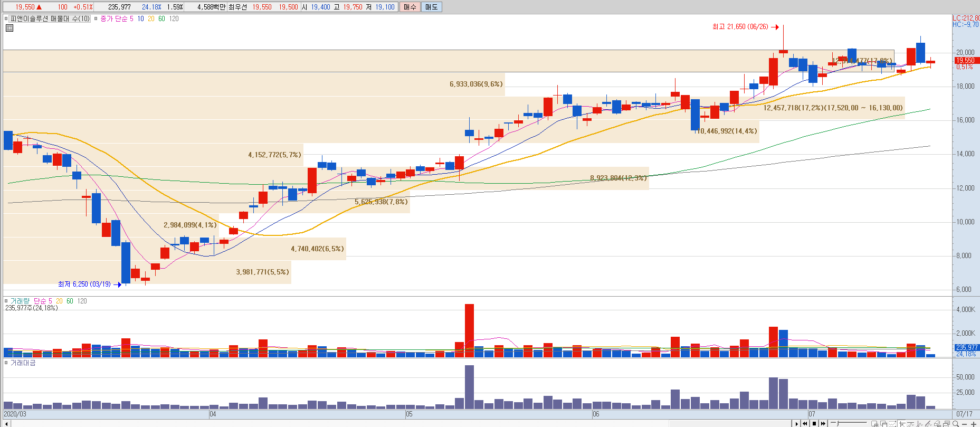The width and height of the screenshot is (980, 427).
Task: Click the magnifier zoom icon
Action: pyautogui.click(x=956, y=423)
